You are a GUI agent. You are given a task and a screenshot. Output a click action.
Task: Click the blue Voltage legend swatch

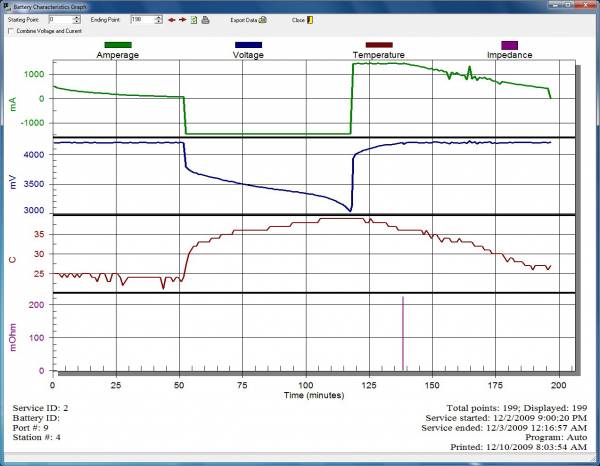pos(249,45)
